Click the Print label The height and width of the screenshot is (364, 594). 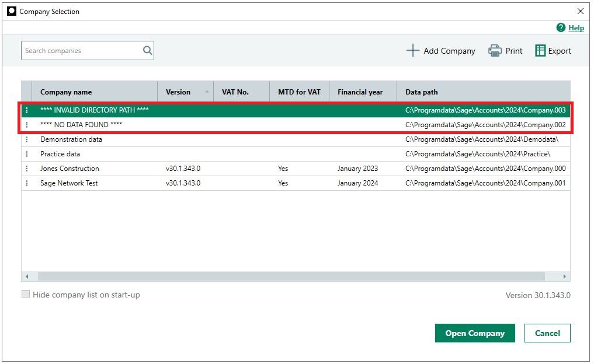pos(513,51)
